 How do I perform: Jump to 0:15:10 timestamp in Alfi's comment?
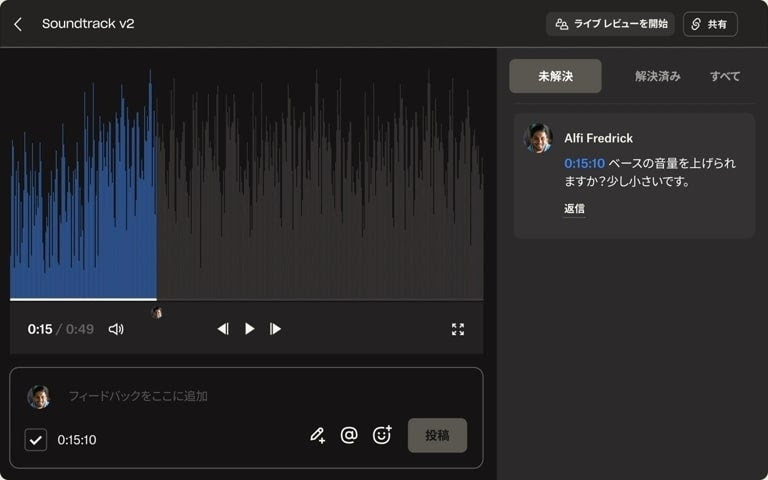point(584,163)
